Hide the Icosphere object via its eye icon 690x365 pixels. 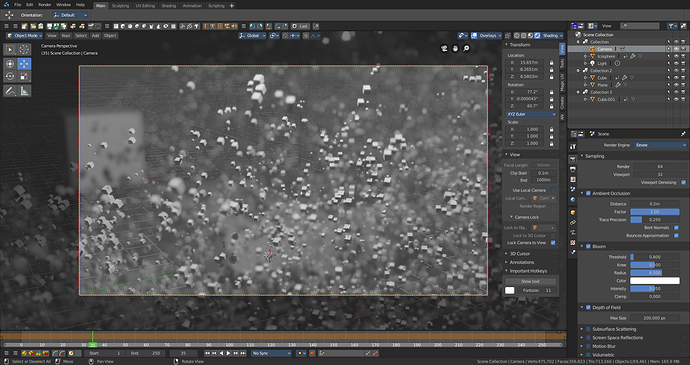(676, 56)
